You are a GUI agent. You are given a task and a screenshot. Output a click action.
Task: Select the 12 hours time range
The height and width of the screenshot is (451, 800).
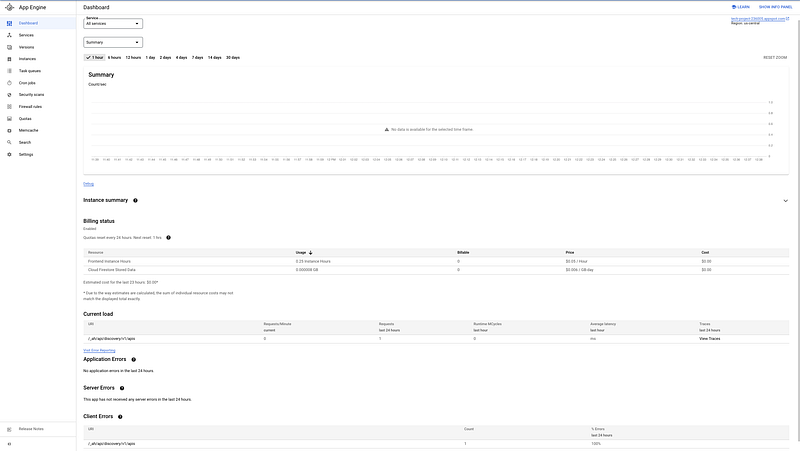click(133, 58)
